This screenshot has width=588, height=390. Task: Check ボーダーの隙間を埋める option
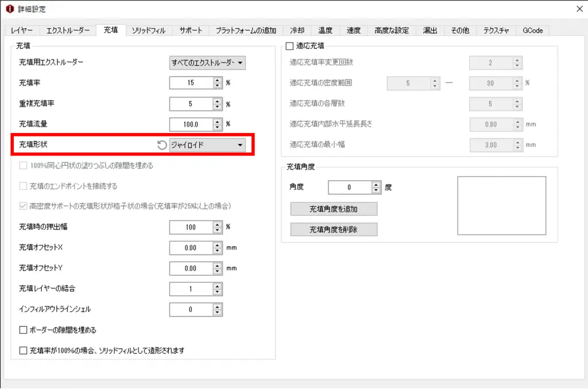(x=24, y=330)
